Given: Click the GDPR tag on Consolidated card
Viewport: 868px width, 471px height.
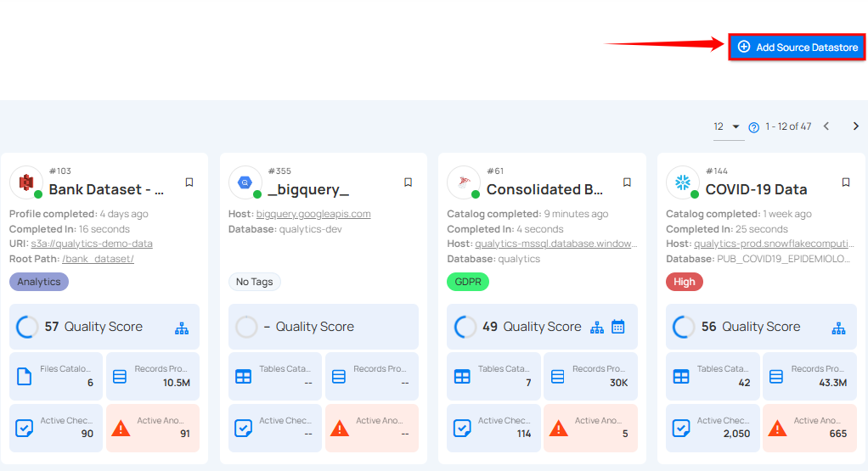Looking at the screenshot, I should (468, 282).
